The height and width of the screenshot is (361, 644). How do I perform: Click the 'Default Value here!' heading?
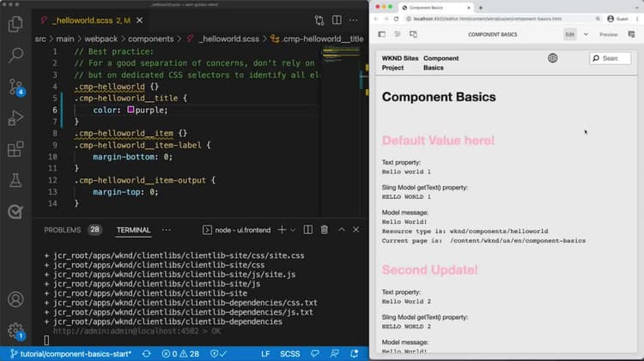pyautogui.click(x=438, y=141)
